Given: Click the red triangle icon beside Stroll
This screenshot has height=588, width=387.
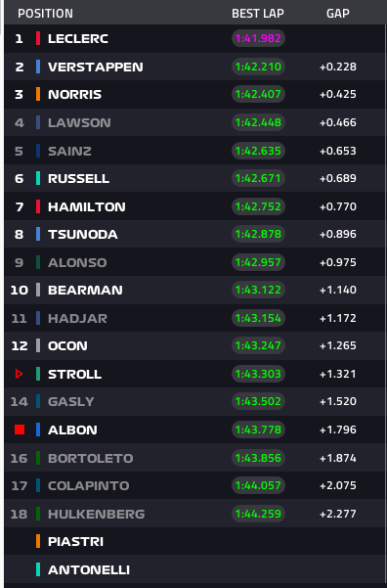Looking at the screenshot, I should point(19,374).
